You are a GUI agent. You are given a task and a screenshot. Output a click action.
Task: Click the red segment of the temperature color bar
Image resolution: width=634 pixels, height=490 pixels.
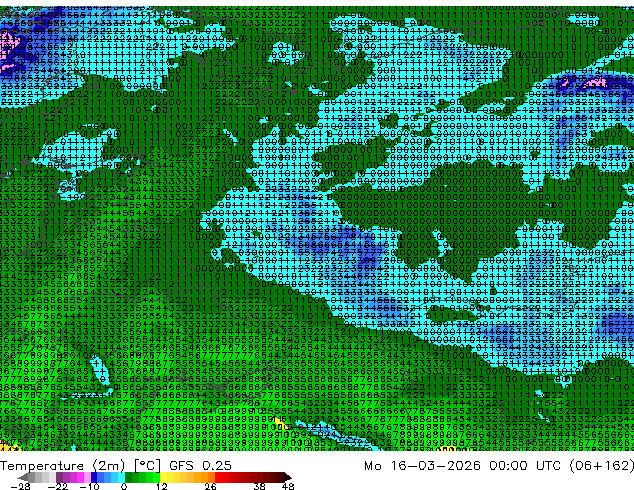(x=218, y=477)
